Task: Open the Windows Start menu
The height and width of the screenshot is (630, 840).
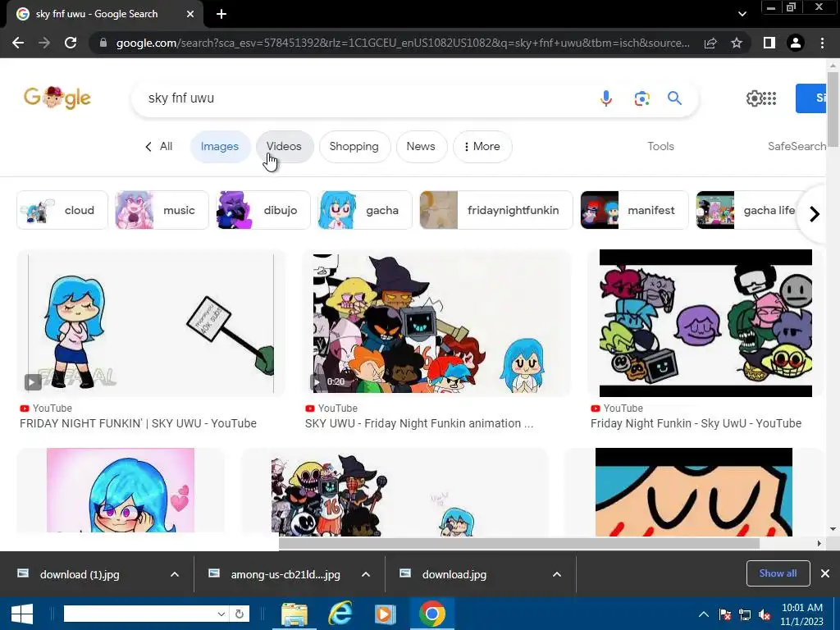Action: [21, 614]
